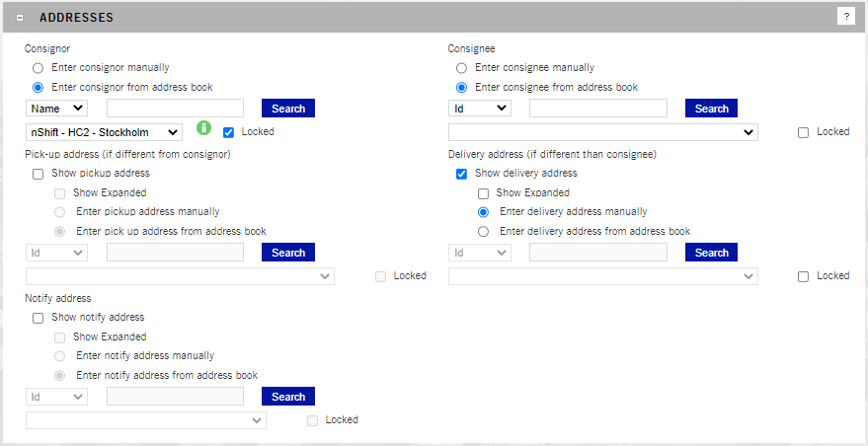The height and width of the screenshot is (446, 868).
Task: Check 'Show Expanded' under delivery address
Action: click(x=484, y=193)
